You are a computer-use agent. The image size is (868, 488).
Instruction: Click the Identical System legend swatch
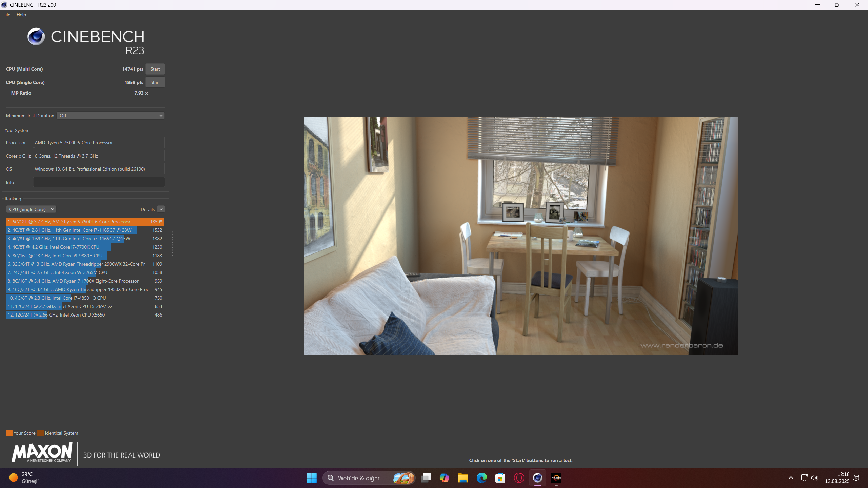pos(40,433)
